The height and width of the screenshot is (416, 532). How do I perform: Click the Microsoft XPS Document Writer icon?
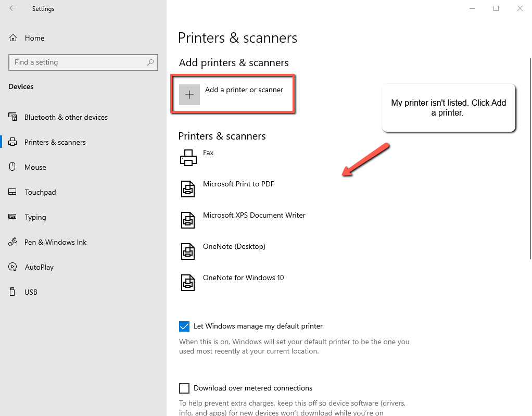188,220
